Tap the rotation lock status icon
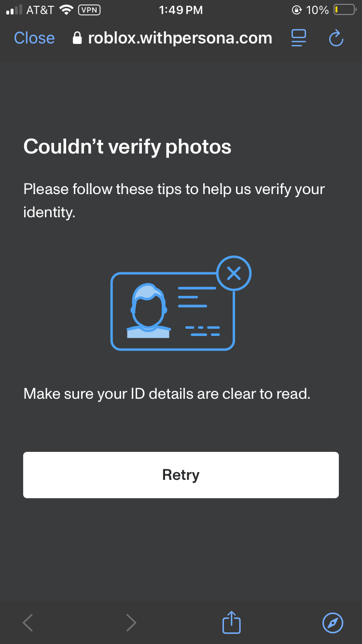Image resolution: width=362 pixels, height=644 pixels. [297, 10]
